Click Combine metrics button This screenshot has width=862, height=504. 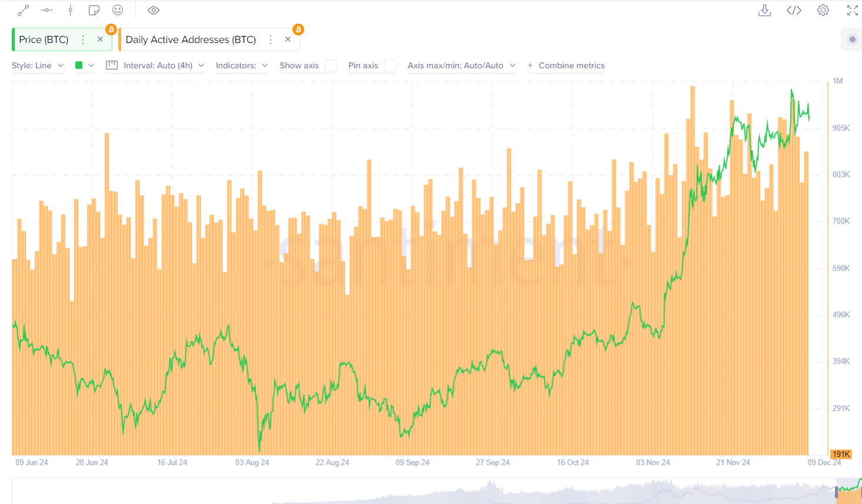(x=566, y=66)
